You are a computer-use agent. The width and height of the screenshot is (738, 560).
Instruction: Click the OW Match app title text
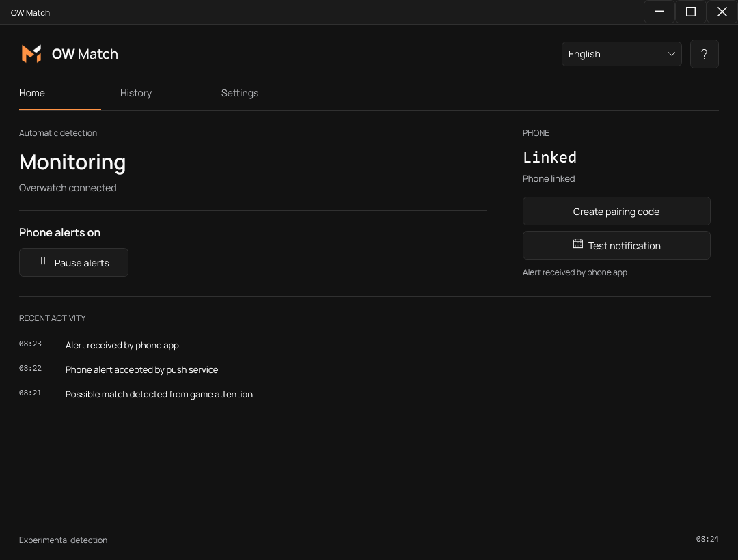point(85,54)
